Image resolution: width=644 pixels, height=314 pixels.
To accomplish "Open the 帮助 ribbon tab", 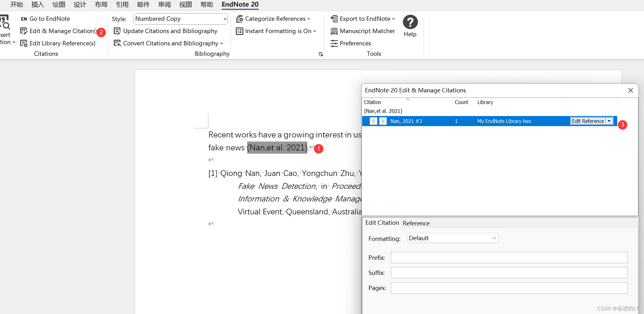I will coord(206,4).
